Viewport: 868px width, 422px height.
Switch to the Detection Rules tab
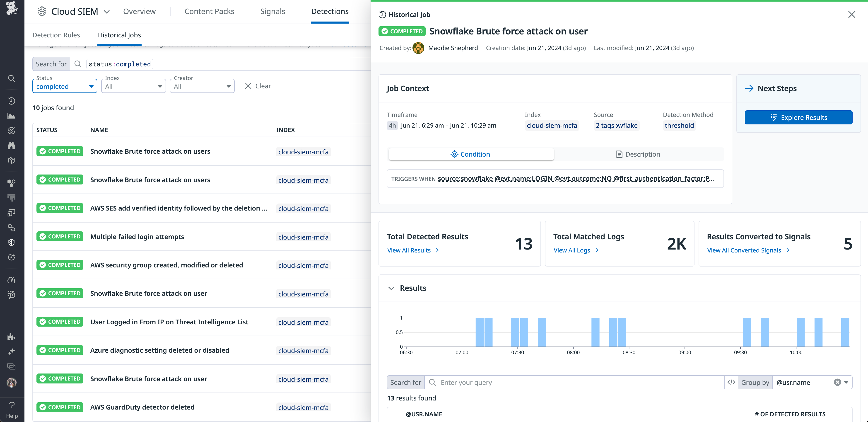click(x=56, y=35)
